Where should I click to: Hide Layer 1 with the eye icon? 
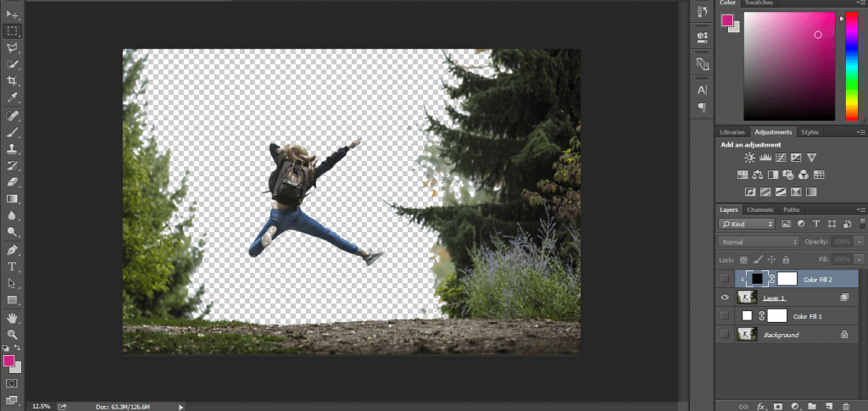point(725,297)
